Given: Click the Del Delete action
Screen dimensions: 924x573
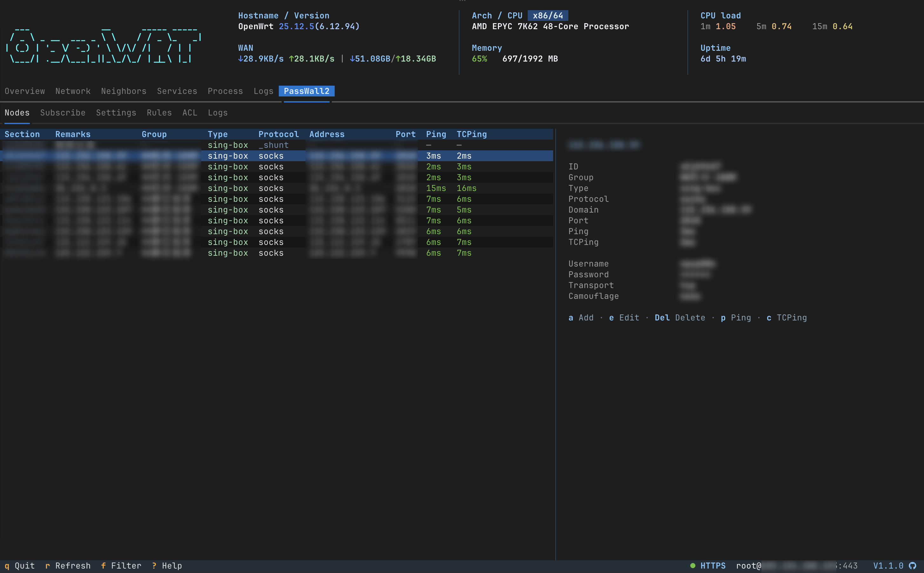Looking at the screenshot, I should [x=680, y=318].
